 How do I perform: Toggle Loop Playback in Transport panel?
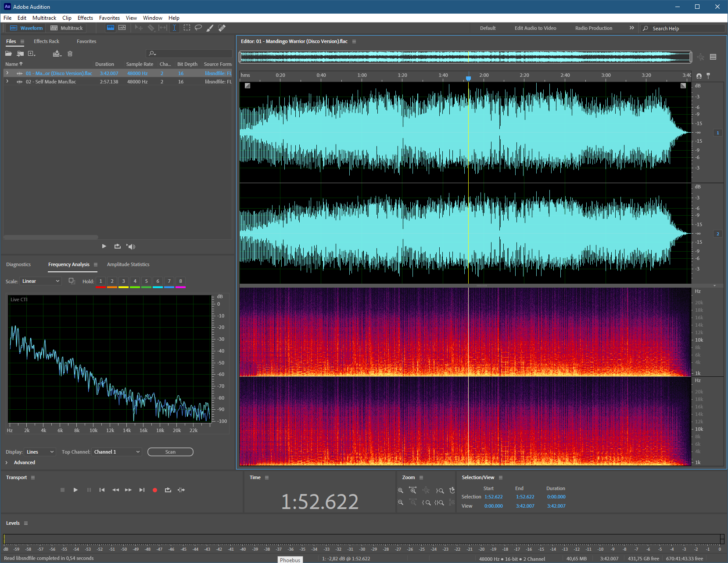tap(168, 490)
